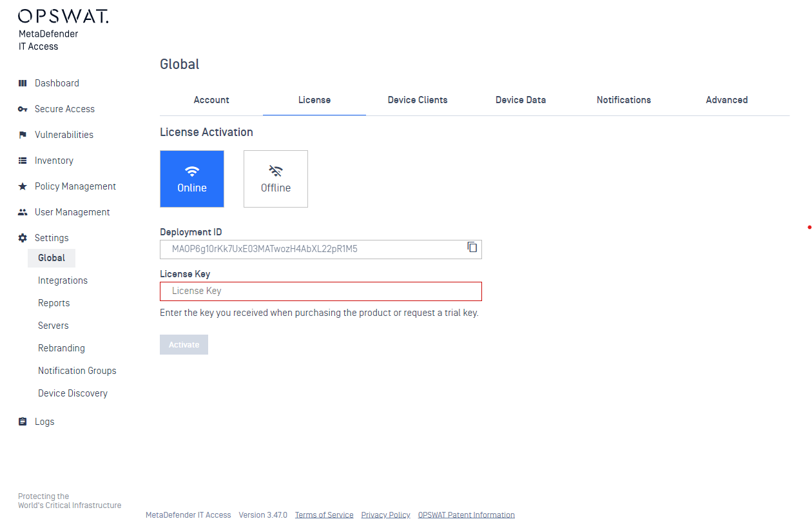Select Offline license activation mode
Screen dimensions: 812x519
[x=276, y=179]
